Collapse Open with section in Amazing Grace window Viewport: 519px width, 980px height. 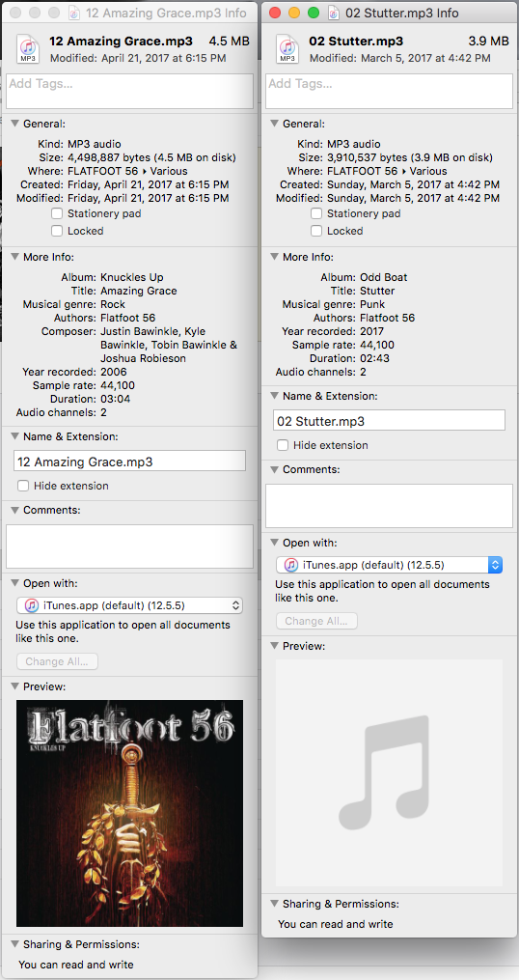click(15, 583)
